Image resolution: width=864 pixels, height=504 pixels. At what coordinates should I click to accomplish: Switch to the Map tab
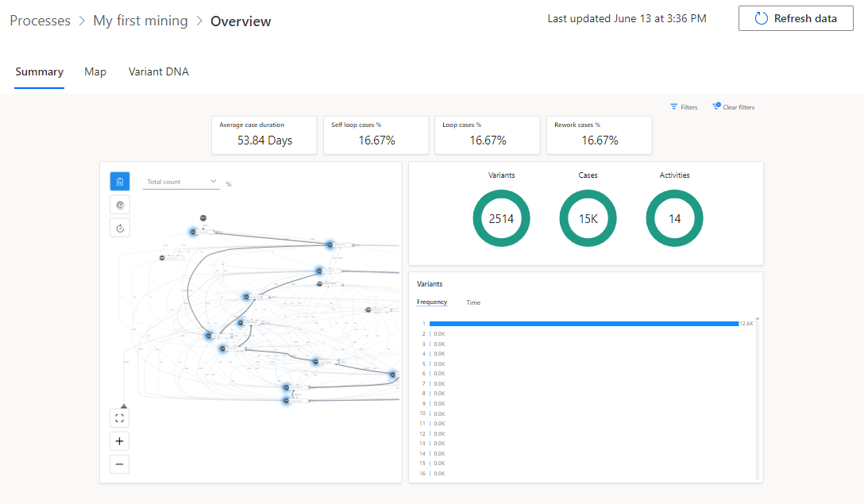95,72
